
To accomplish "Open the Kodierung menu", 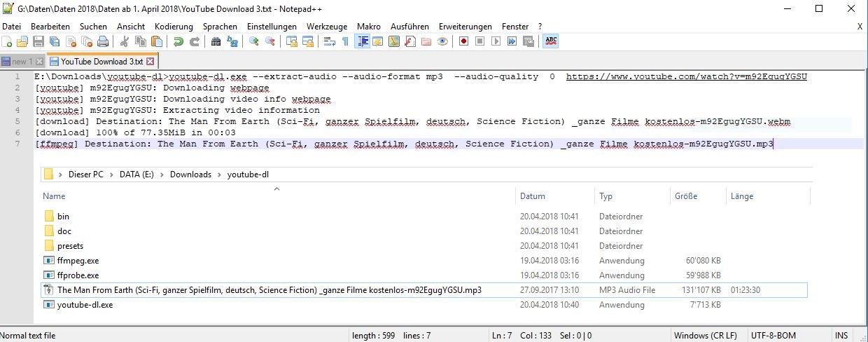I will 174,26.
